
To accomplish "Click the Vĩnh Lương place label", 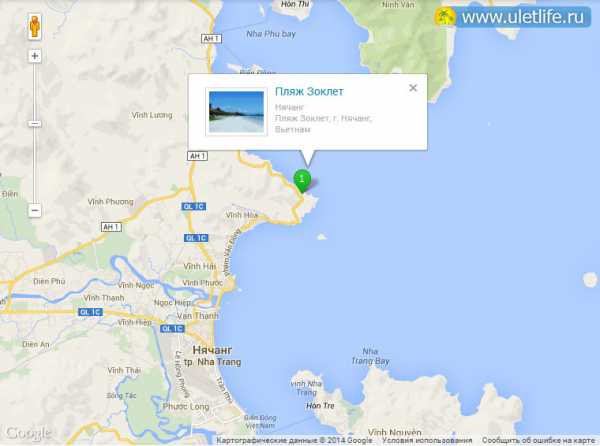I will [152, 115].
